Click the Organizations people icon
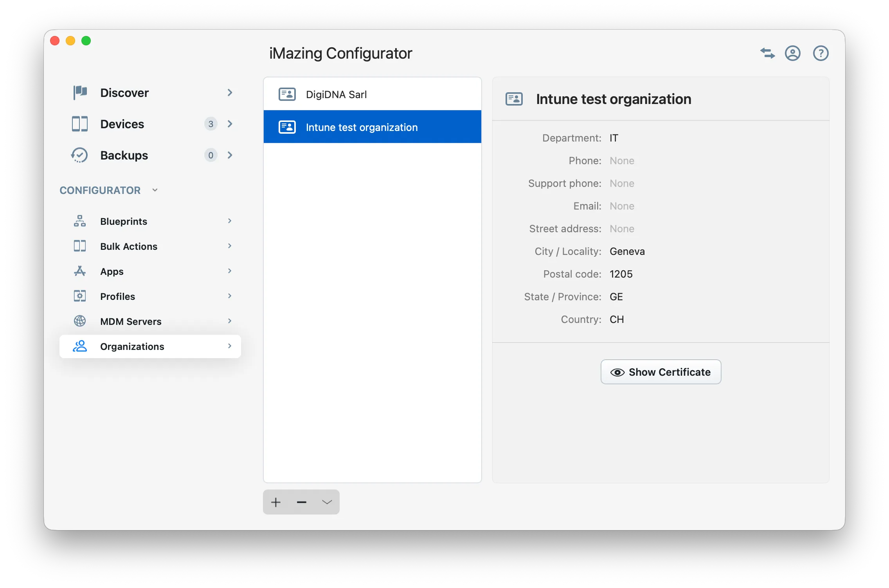Image resolution: width=889 pixels, height=588 pixels. pyautogui.click(x=79, y=346)
